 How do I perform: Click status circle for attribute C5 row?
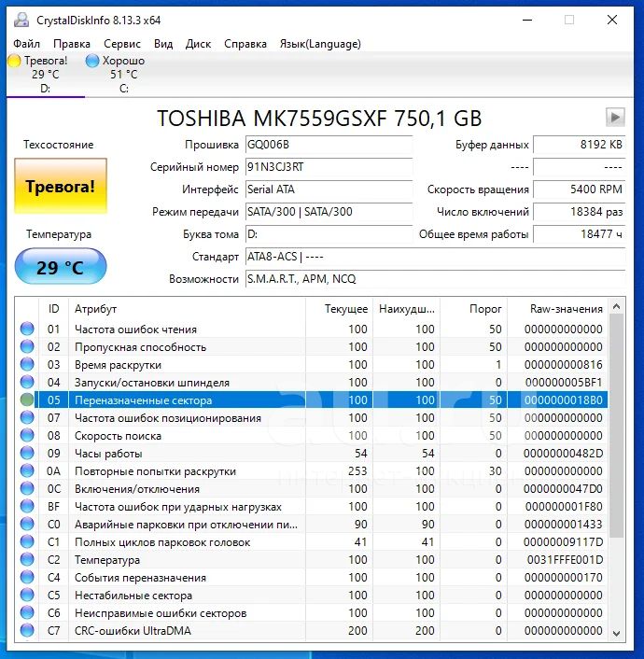27,596
